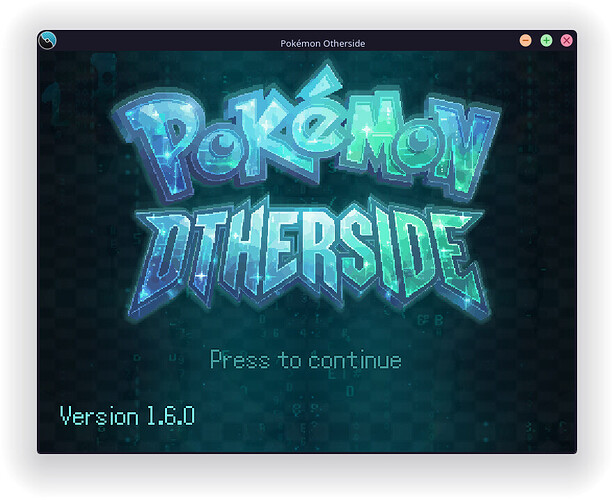Click the Pokémon logo graphic

tap(307, 133)
